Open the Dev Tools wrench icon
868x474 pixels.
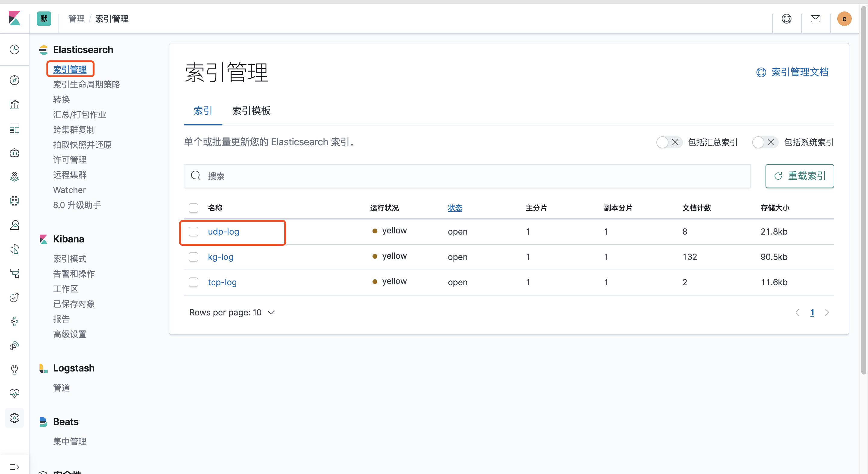(x=14, y=369)
